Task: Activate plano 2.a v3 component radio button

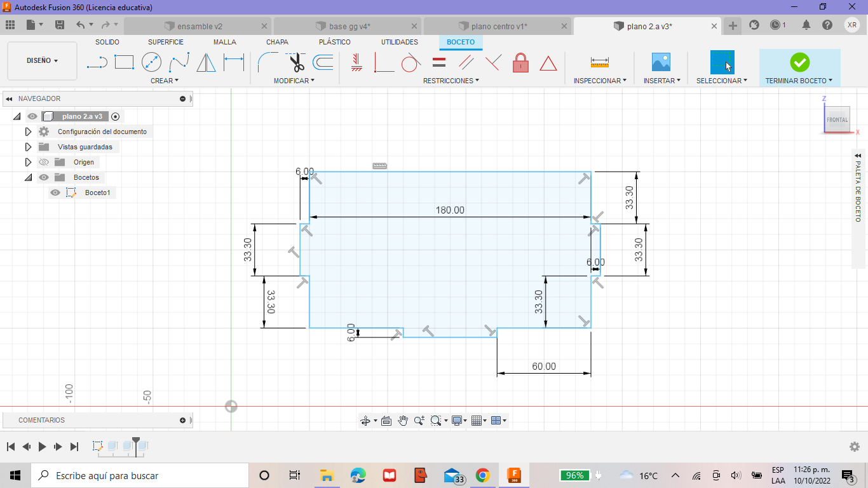Action: point(115,116)
